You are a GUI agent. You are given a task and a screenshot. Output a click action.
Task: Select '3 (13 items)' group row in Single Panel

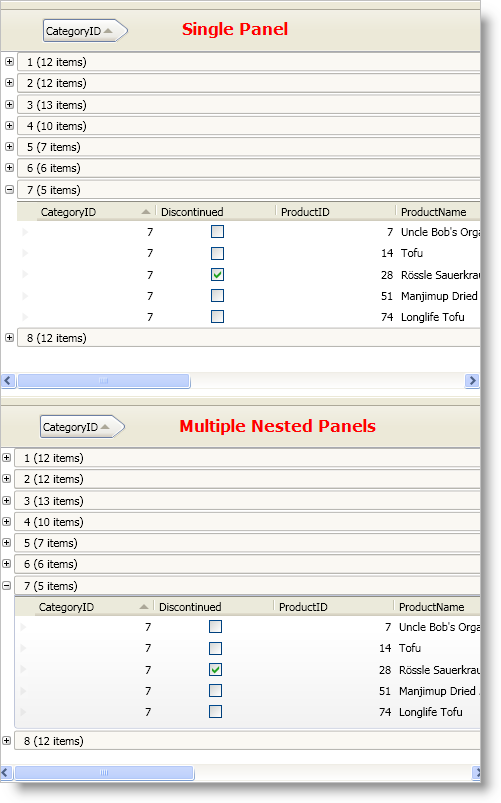coord(248,104)
